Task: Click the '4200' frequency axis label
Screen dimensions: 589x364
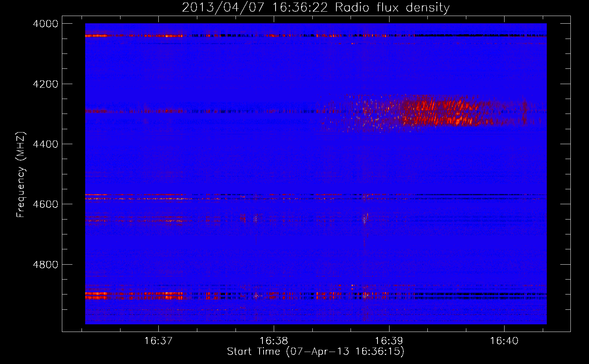Action: tap(46, 84)
